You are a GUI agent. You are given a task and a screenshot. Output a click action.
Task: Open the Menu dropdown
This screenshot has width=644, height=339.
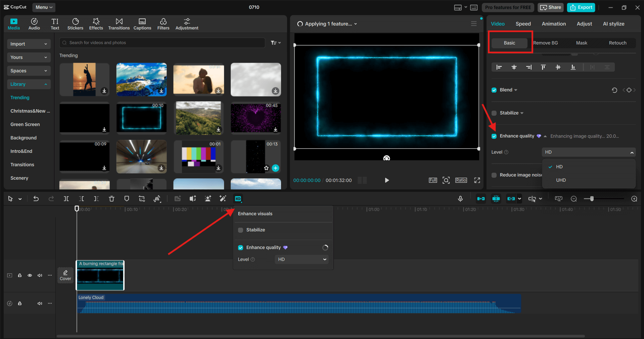coord(44,7)
